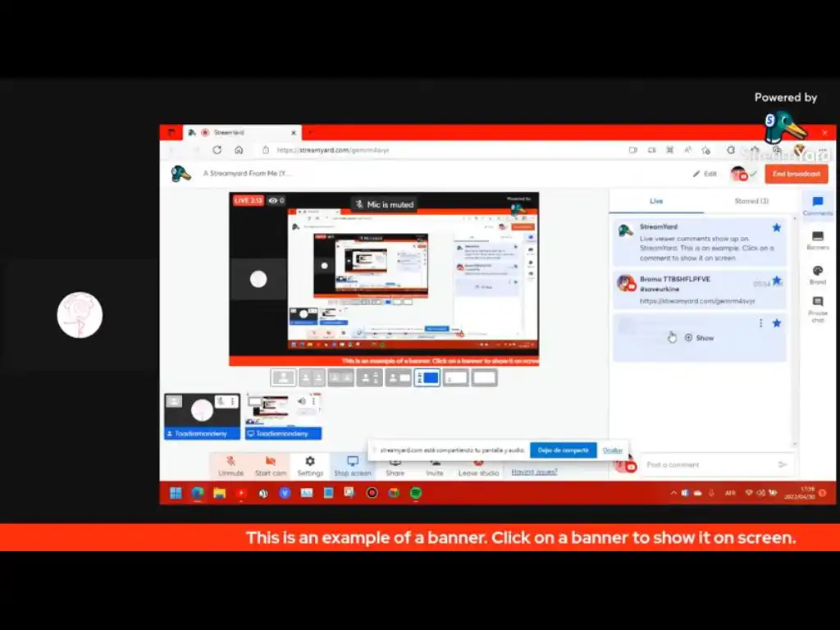
Task: Select the layout with a small person inside the screen
Action: [x=455, y=377]
